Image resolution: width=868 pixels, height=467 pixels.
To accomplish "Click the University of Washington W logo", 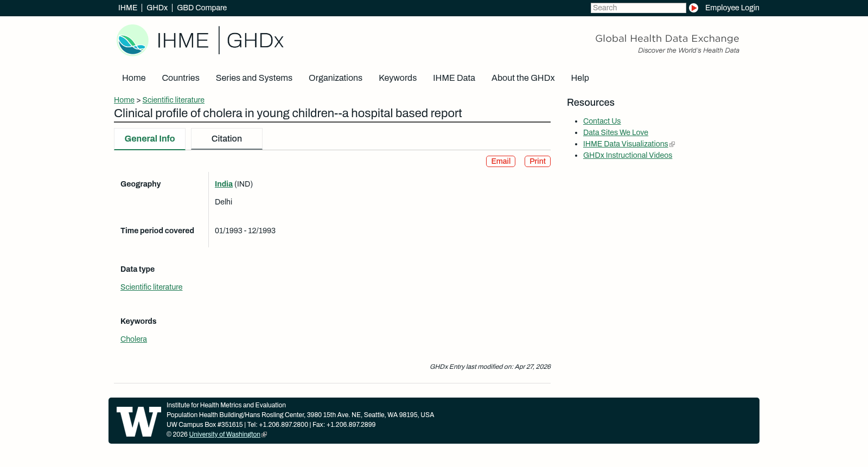I will pos(139,421).
